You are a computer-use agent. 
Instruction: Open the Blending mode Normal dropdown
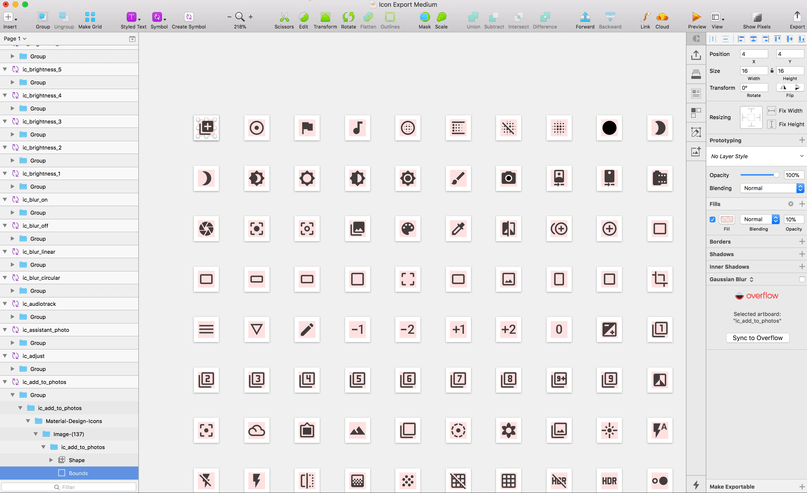[x=772, y=188]
